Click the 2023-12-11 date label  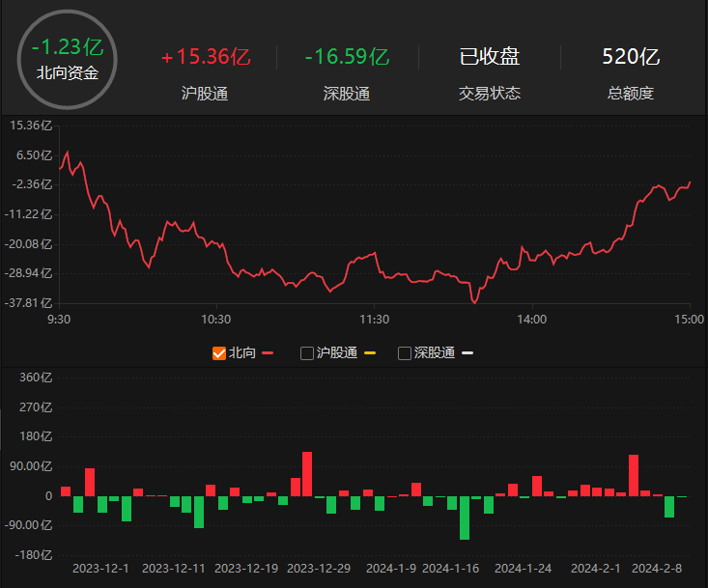pos(174,569)
